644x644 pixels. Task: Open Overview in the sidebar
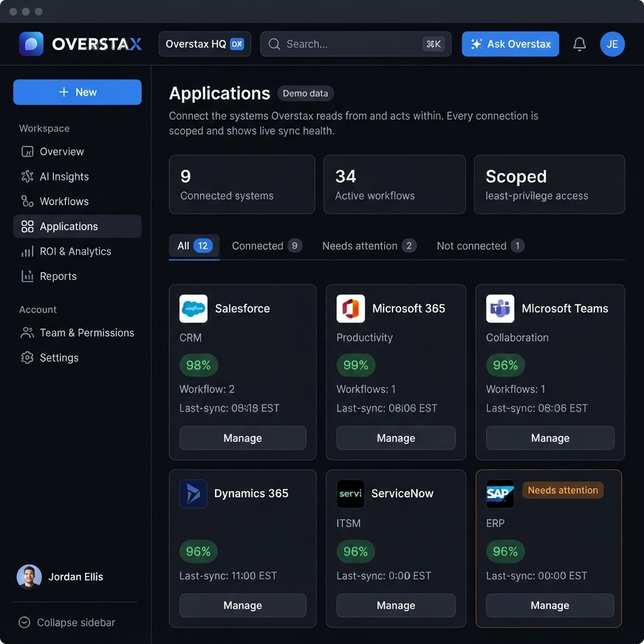tap(77, 152)
